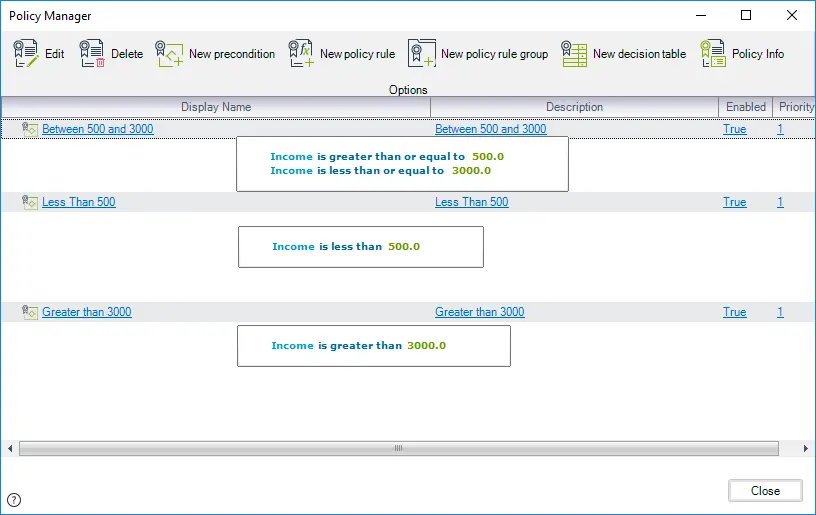Image resolution: width=816 pixels, height=515 pixels.
Task: Click Enabled True for Less Than 500
Action: click(734, 202)
